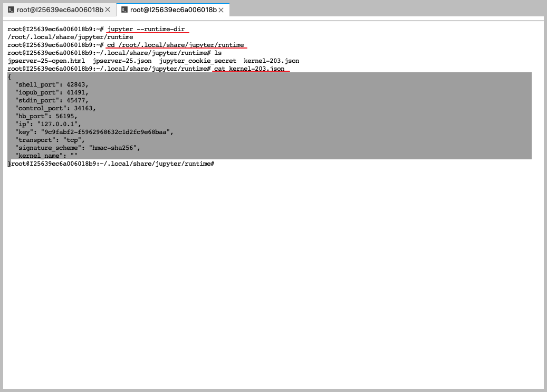547x392 pixels.
Task: Click the hb_port line in the JSON output
Action: (46, 116)
